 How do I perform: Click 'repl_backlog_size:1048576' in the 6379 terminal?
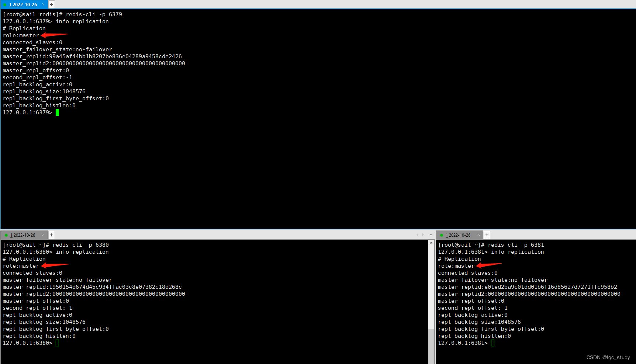coord(44,91)
